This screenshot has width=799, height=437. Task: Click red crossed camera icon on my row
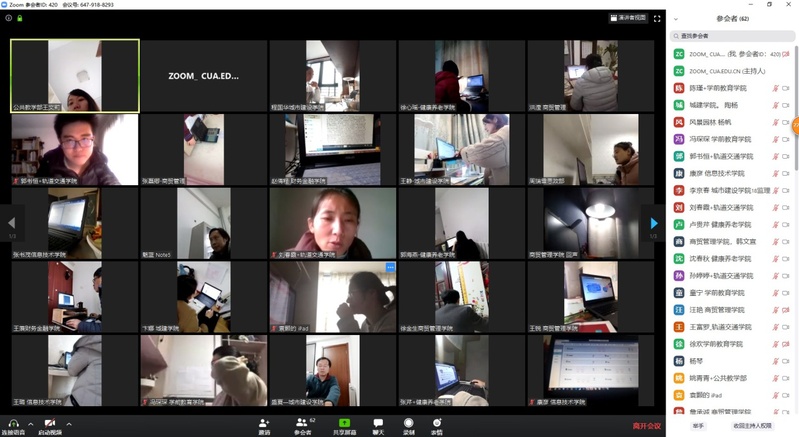[785, 54]
